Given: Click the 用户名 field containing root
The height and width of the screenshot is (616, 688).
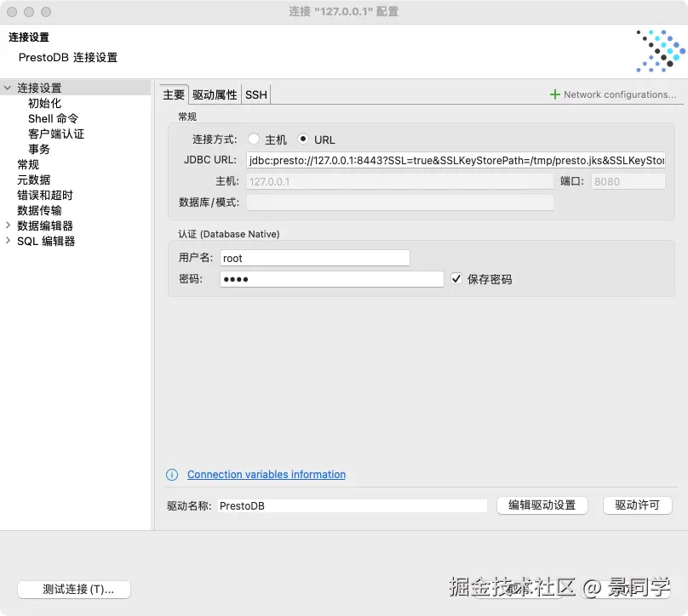Looking at the screenshot, I should pyautogui.click(x=315, y=259).
